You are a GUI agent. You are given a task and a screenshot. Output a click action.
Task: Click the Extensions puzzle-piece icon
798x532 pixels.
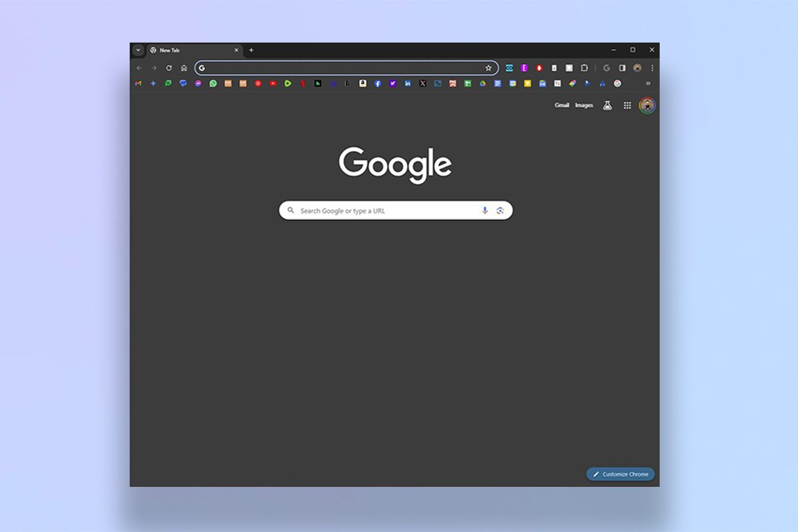click(585, 67)
